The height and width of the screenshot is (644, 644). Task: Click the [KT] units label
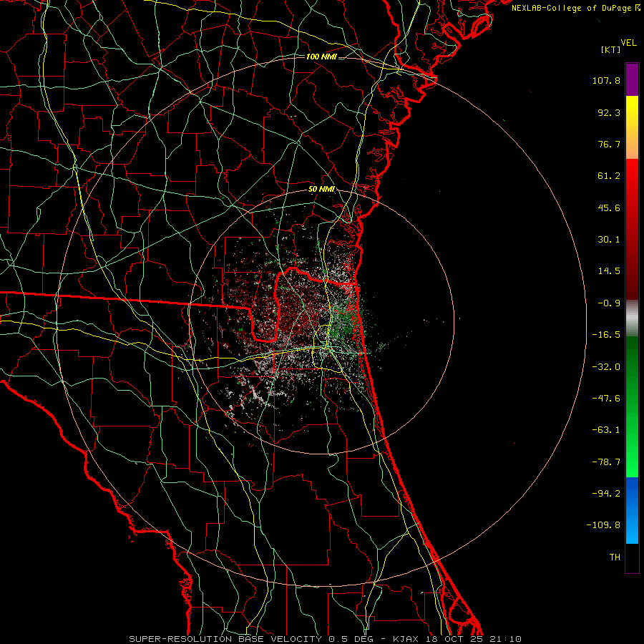[610, 49]
